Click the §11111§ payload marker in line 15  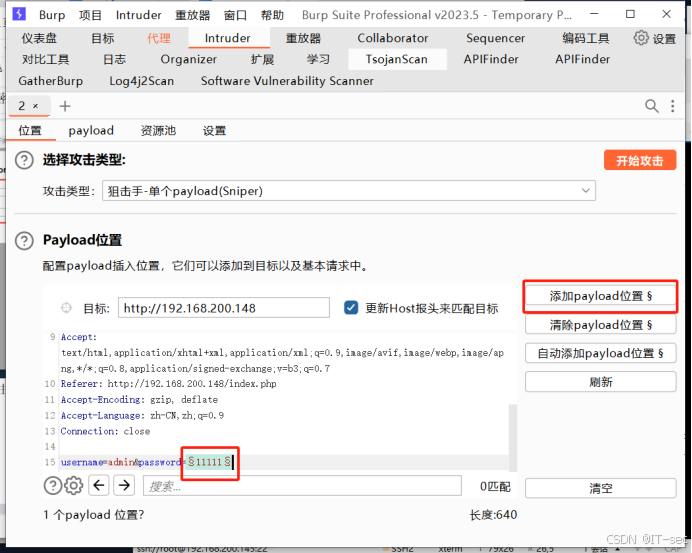point(210,462)
